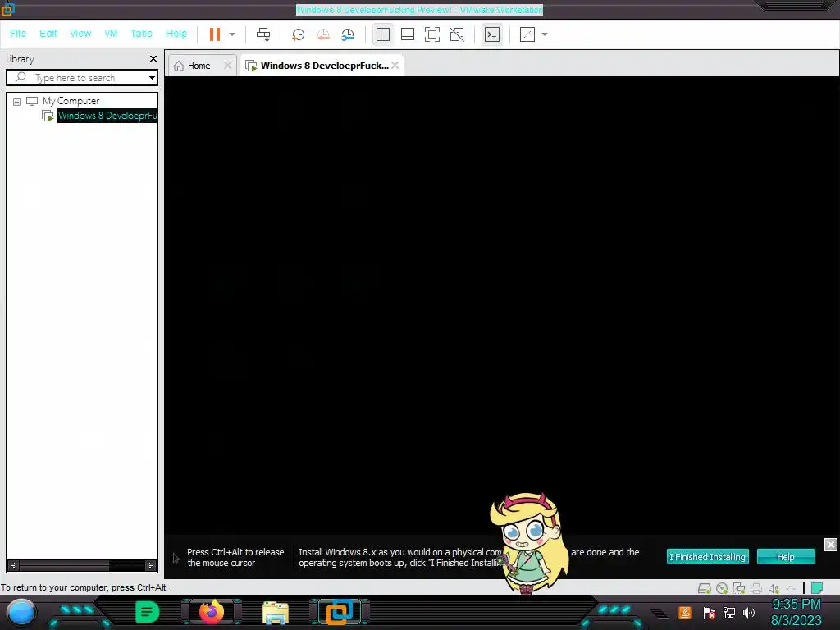This screenshot has height=630, width=840.
Task: Click the chevron status bar icon
Action: click(x=791, y=589)
